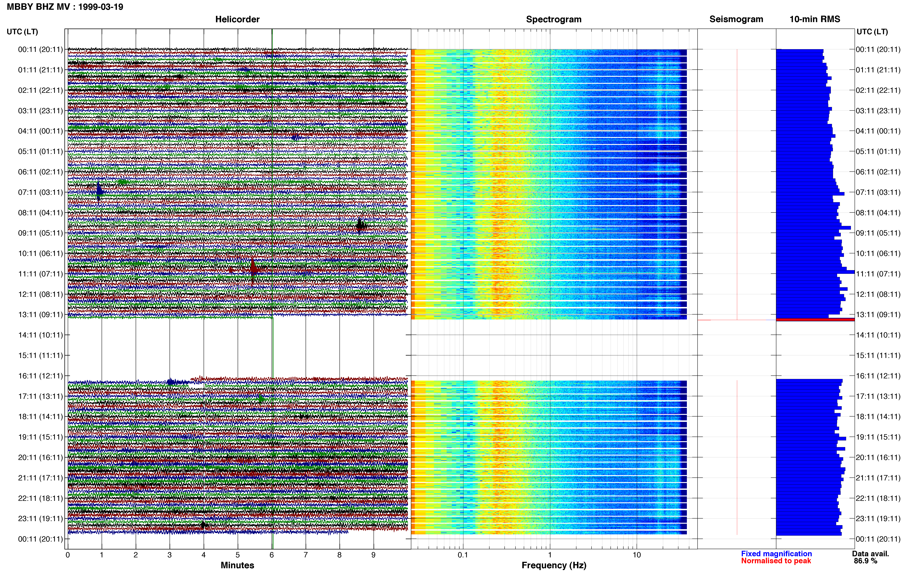Click the green vertical line at minute 6

coord(272,289)
